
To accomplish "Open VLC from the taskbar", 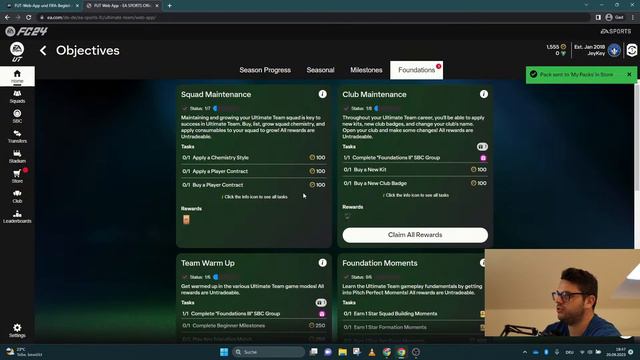I will click(372, 352).
